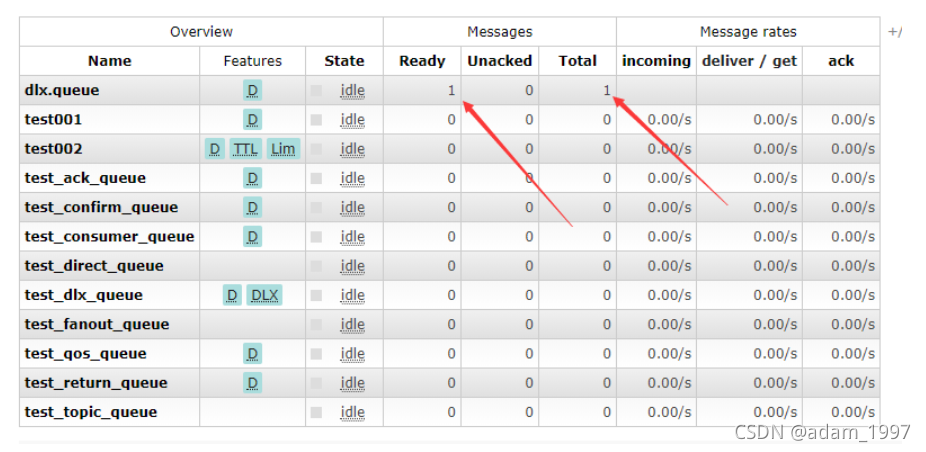
Task: Click the D badge for test_confirm_queue
Action: point(252,207)
